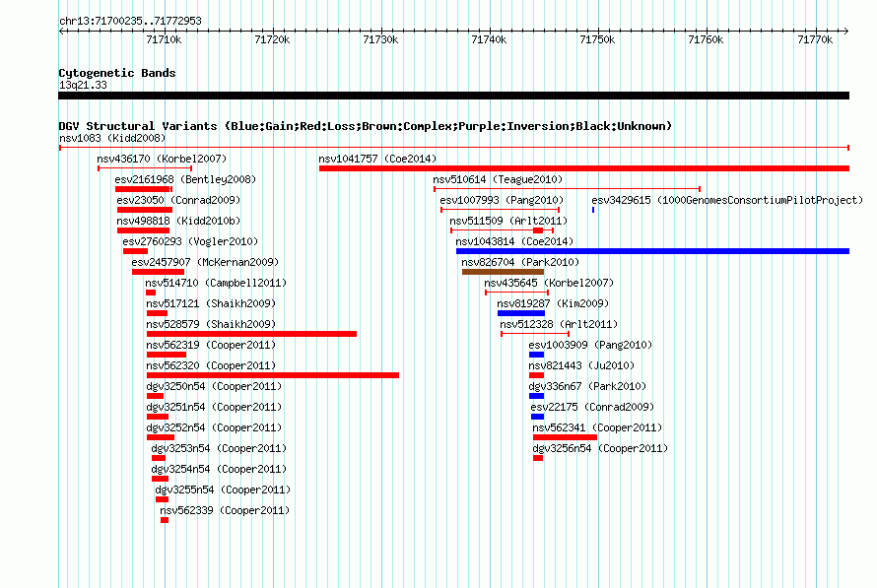
Task: Select the nsv498818 (Kidd2010b) label
Action: point(178,221)
